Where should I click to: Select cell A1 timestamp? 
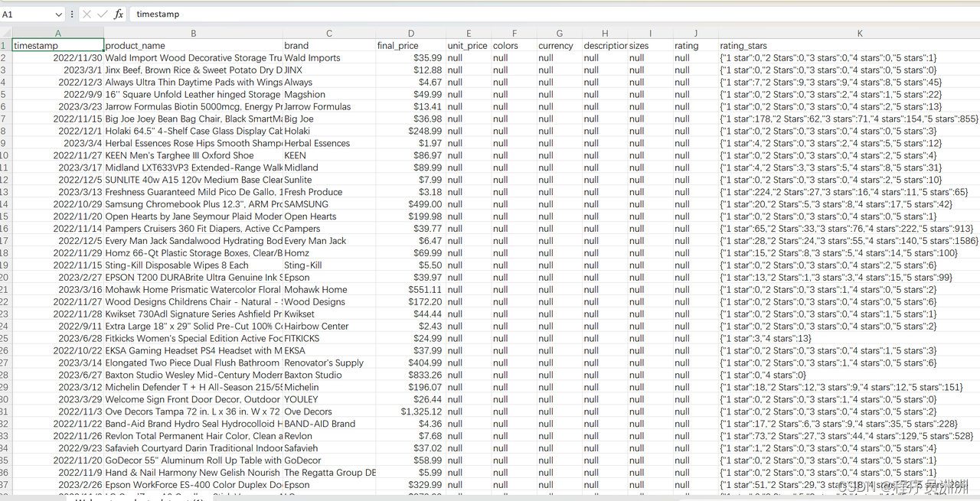point(58,46)
